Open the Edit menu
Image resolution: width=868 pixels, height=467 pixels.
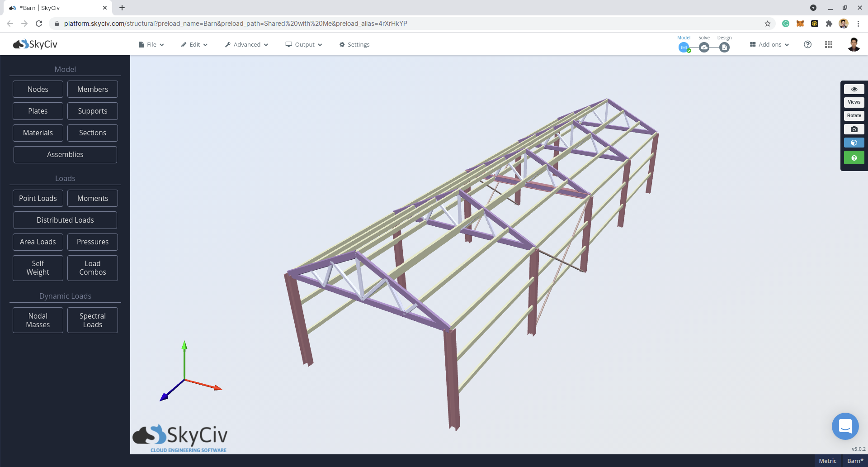194,44
